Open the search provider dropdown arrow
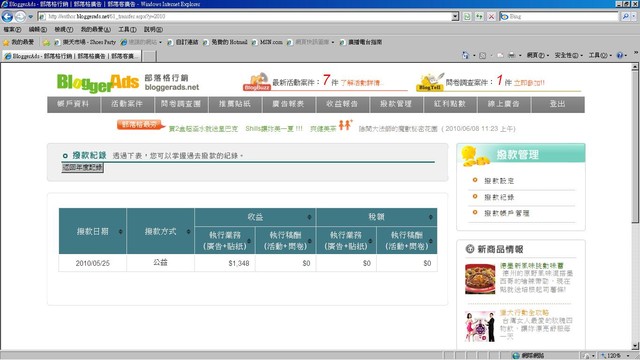Screen dimensions: 640x360 point(634,16)
